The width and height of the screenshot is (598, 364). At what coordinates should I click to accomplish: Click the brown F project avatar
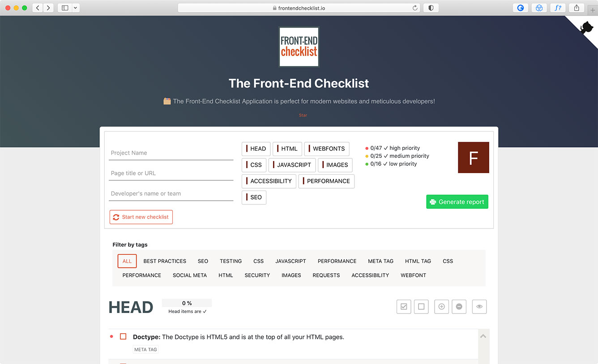[474, 157]
